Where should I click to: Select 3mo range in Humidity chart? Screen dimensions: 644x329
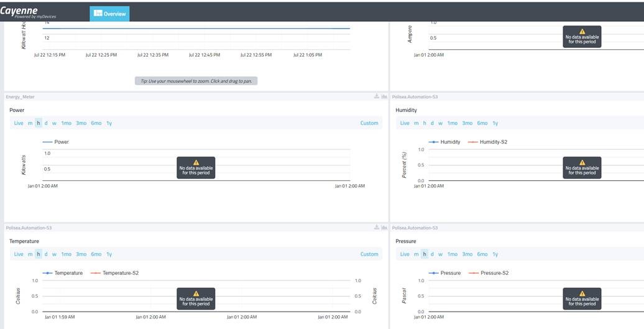467,123
